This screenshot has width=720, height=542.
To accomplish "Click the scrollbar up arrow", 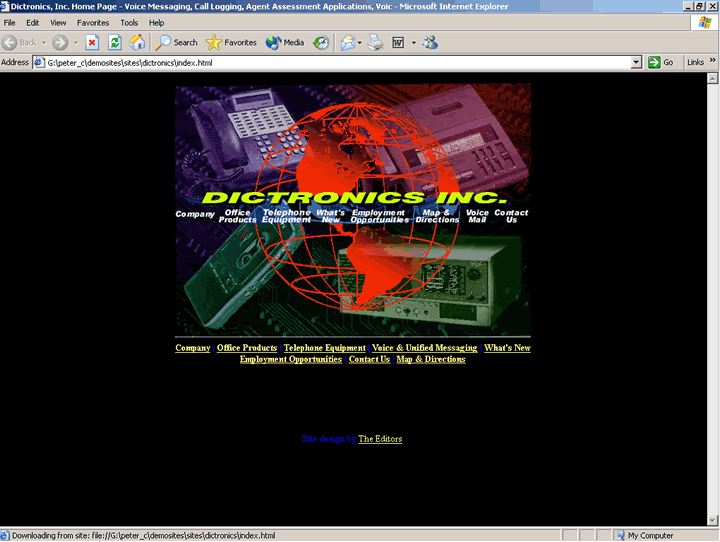I will (712, 78).
